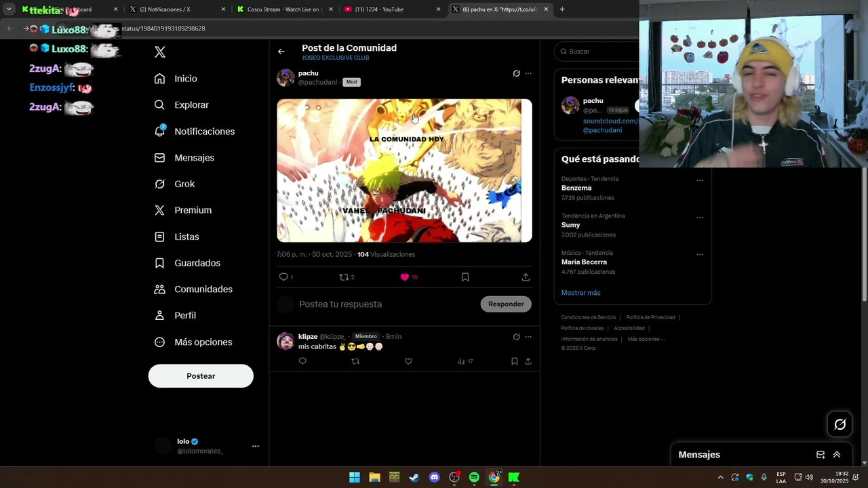Open more options on klipze's reply
Image resolution: width=868 pixels, height=488 pixels.
[x=528, y=337]
